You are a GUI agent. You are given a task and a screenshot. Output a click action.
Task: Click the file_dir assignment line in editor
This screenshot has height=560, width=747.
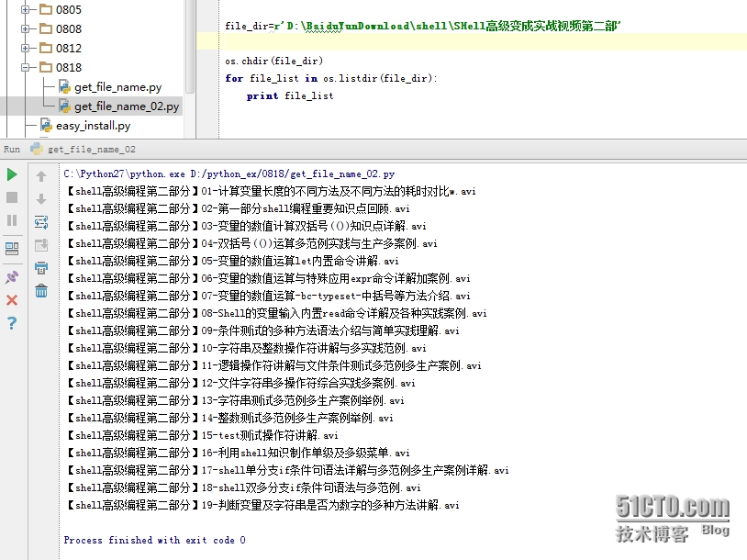422,26
